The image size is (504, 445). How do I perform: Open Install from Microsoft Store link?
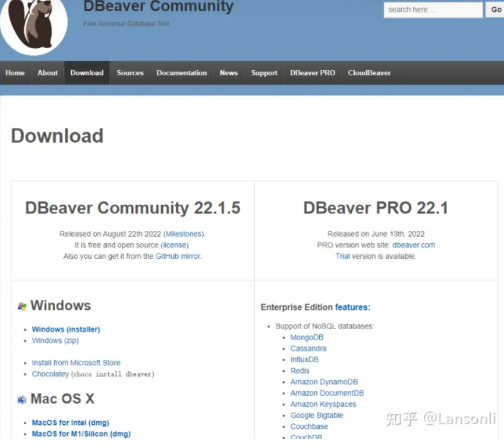[76, 362]
